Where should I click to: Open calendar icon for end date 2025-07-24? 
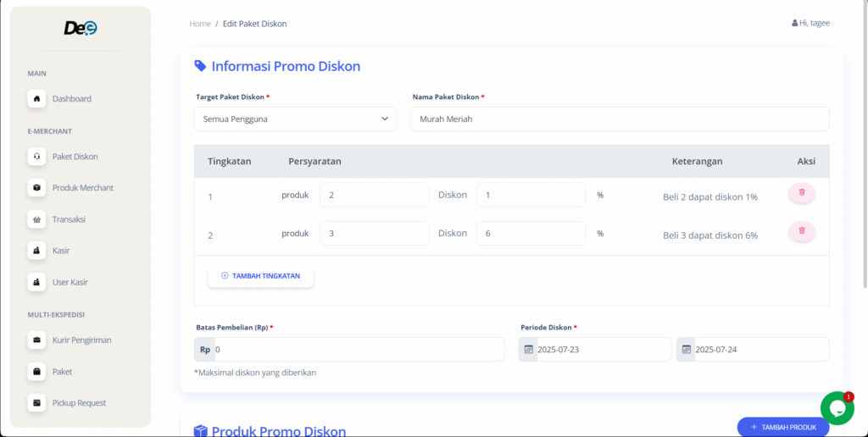pyautogui.click(x=687, y=350)
